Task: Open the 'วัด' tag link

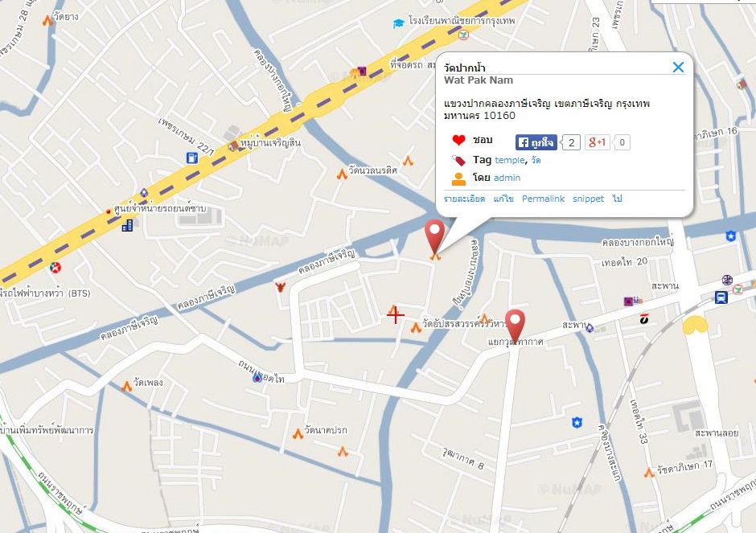Action: tap(536, 160)
